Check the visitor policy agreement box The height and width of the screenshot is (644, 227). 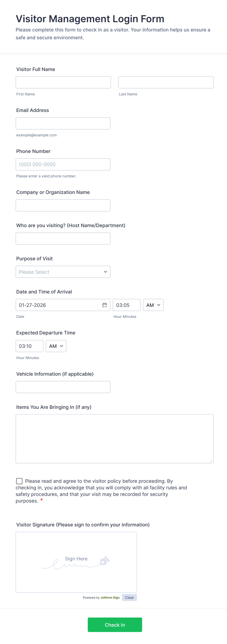(19, 481)
